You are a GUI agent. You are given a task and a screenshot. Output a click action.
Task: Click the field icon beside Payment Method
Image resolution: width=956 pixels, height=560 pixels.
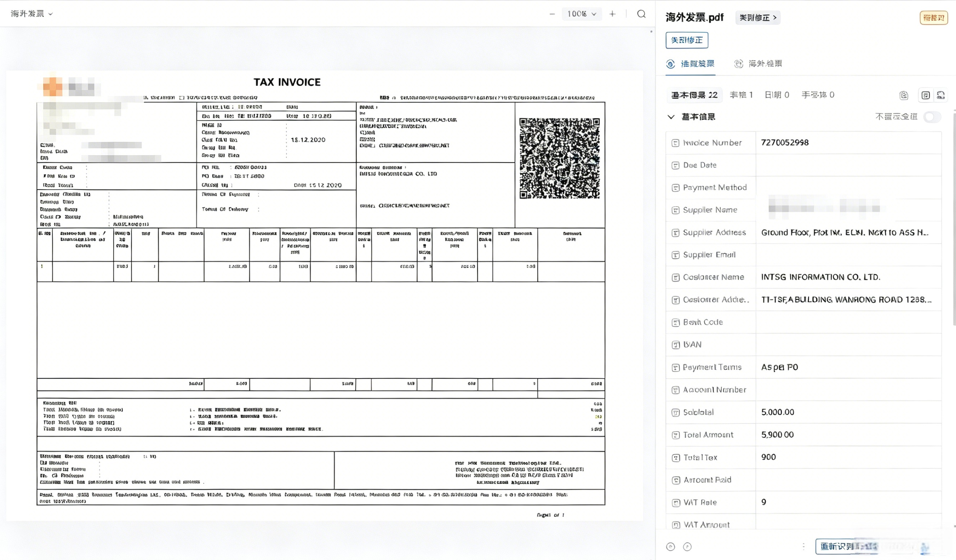coord(675,188)
